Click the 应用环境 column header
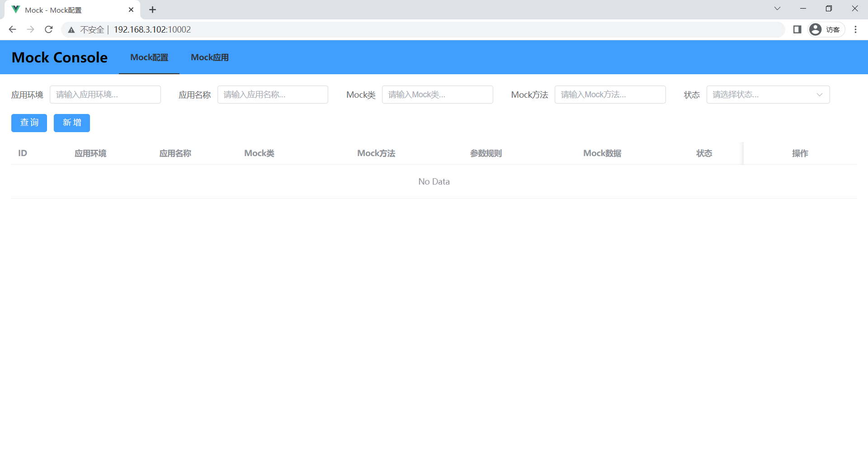The height and width of the screenshot is (466, 868). click(x=90, y=153)
